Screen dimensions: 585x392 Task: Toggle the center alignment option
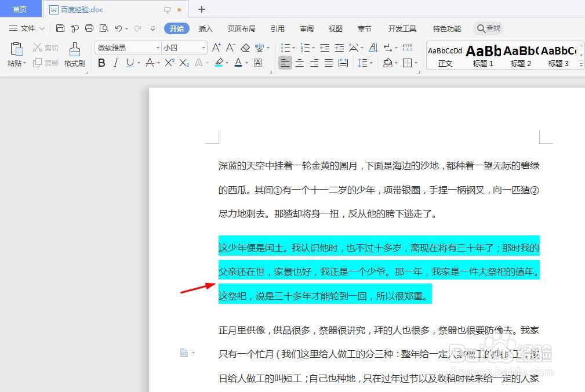point(299,63)
